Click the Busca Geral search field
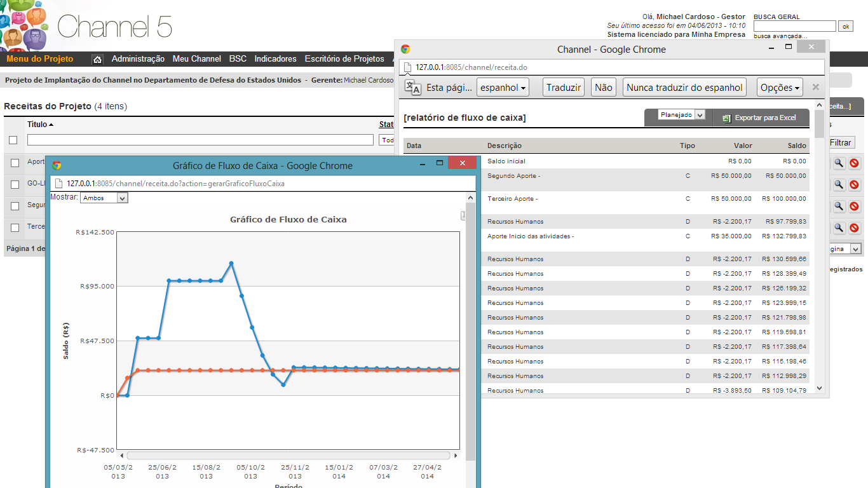The height and width of the screenshot is (488, 868). click(794, 26)
